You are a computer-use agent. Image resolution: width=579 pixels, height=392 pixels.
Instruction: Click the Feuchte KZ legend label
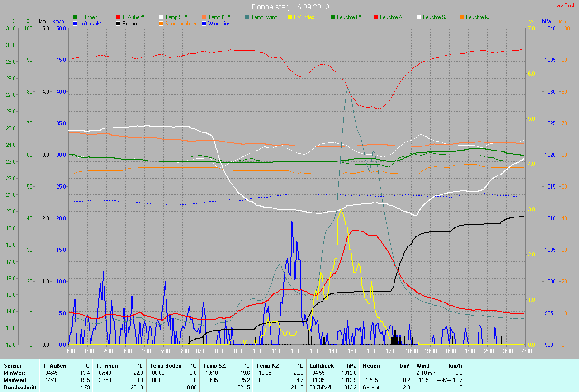pos(479,17)
